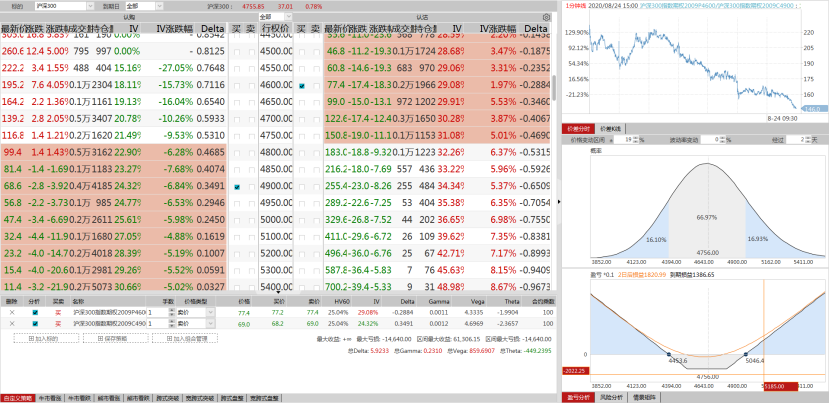Image resolution: width=829 pixels, height=404 pixels.
Task: Click the 沪深300 index price 4755.85
Action: click(x=253, y=6)
